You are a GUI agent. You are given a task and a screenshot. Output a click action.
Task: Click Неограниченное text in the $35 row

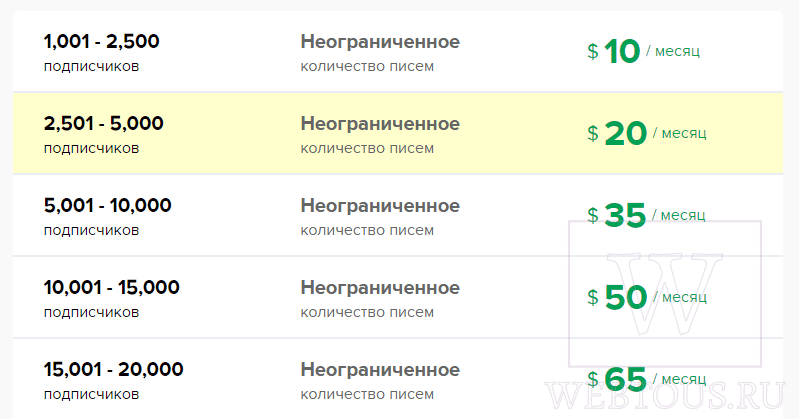(380, 206)
